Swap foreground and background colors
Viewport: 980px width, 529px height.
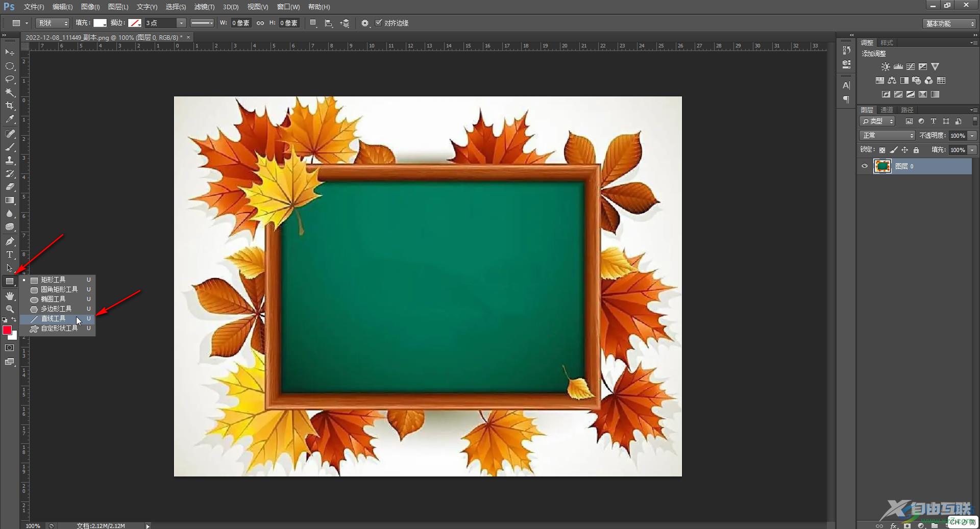[x=14, y=319]
